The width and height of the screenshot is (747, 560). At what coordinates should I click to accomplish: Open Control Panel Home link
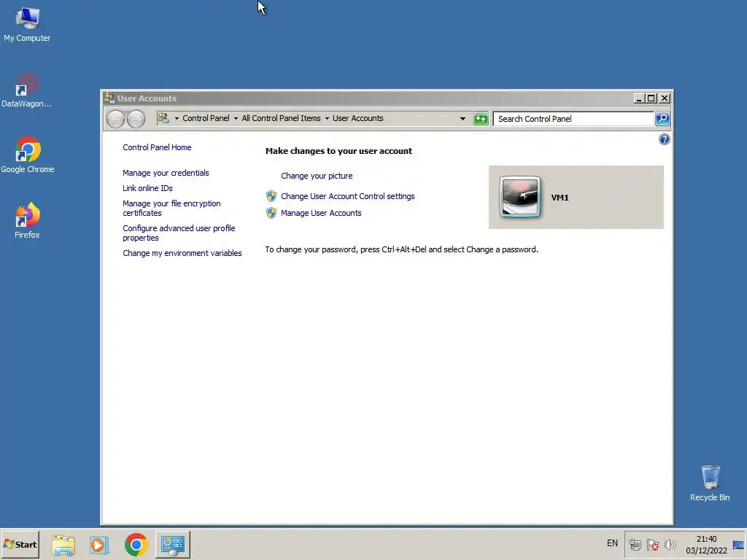[157, 147]
